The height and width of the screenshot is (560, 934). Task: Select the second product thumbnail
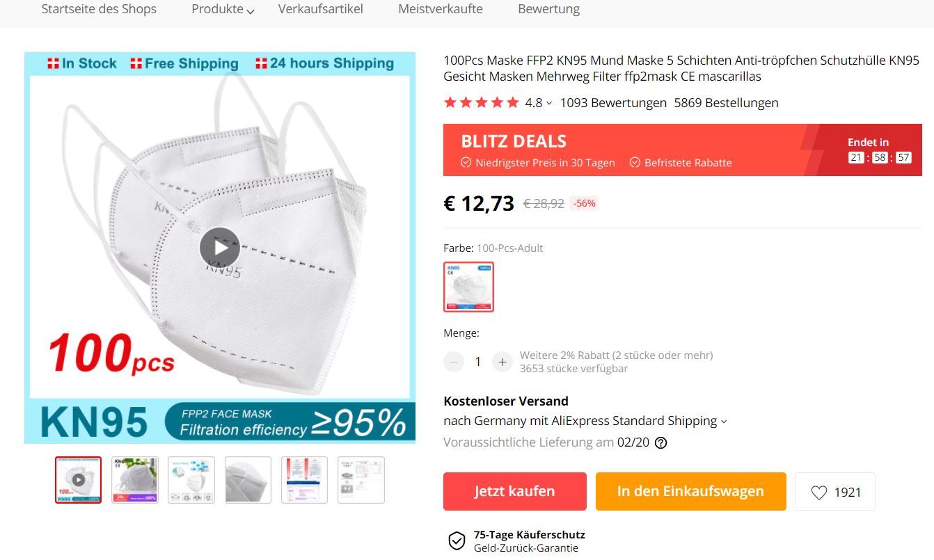(x=135, y=480)
